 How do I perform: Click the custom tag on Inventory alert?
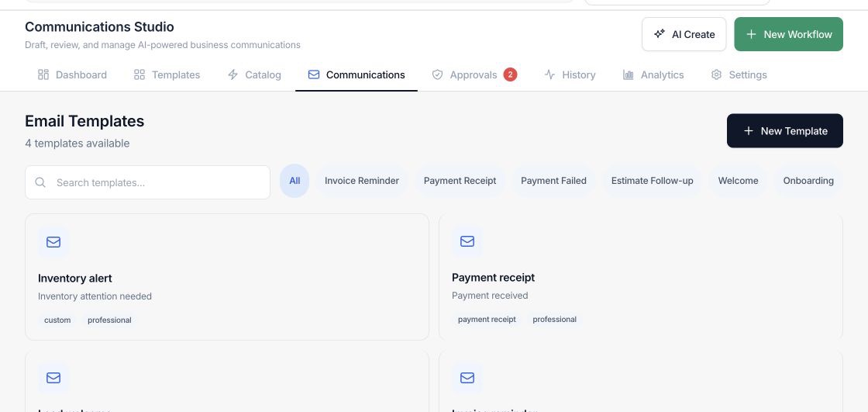pos(57,320)
